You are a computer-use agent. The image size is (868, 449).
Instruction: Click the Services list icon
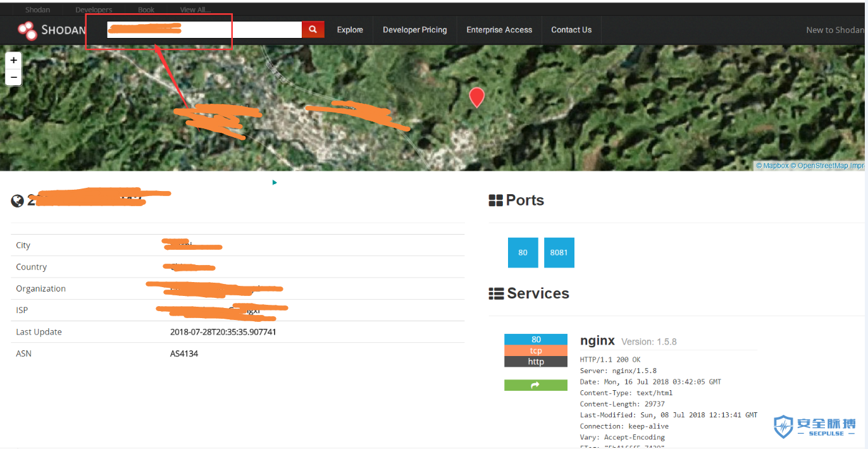[496, 293]
